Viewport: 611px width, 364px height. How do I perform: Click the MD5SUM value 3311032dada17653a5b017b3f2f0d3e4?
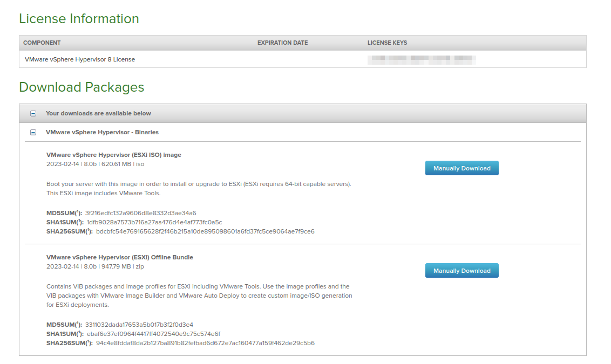[x=139, y=325]
